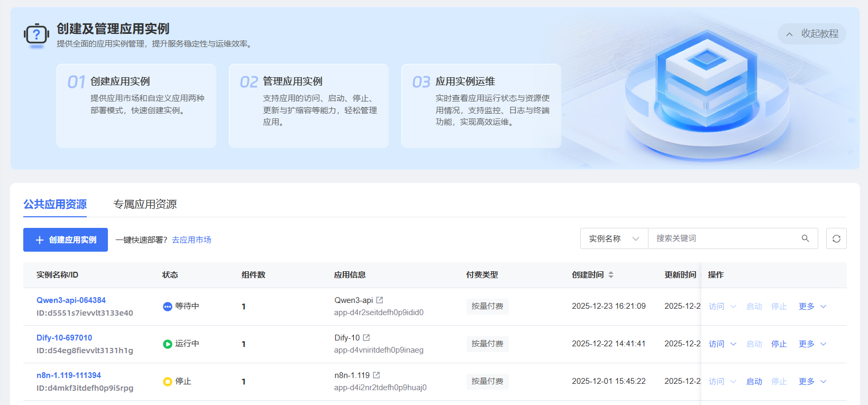
Task: Click the 创建应用实例 button
Action: pos(66,240)
